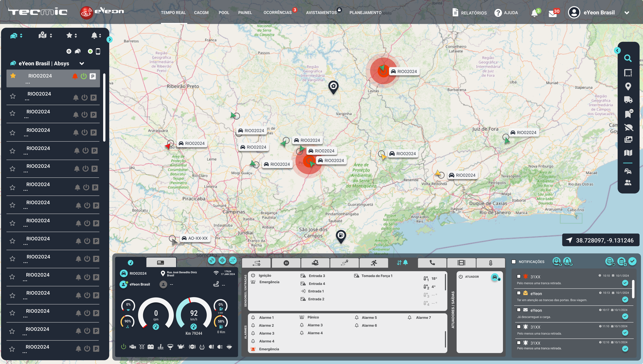Image resolution: width=643 pixels, height=364 pixels.
Task: Click the add note clipboard icon
Action: (x=622, y=261)
